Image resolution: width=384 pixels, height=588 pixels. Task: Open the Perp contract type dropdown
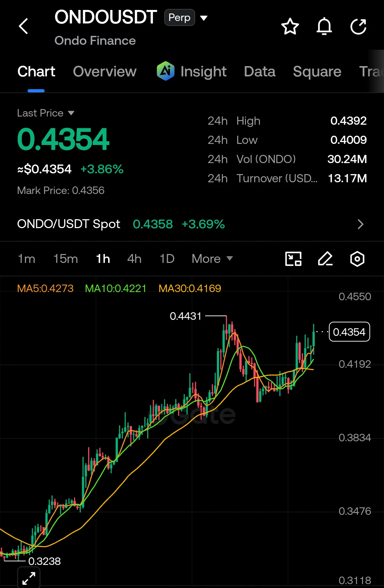click(x=186, y=17)
